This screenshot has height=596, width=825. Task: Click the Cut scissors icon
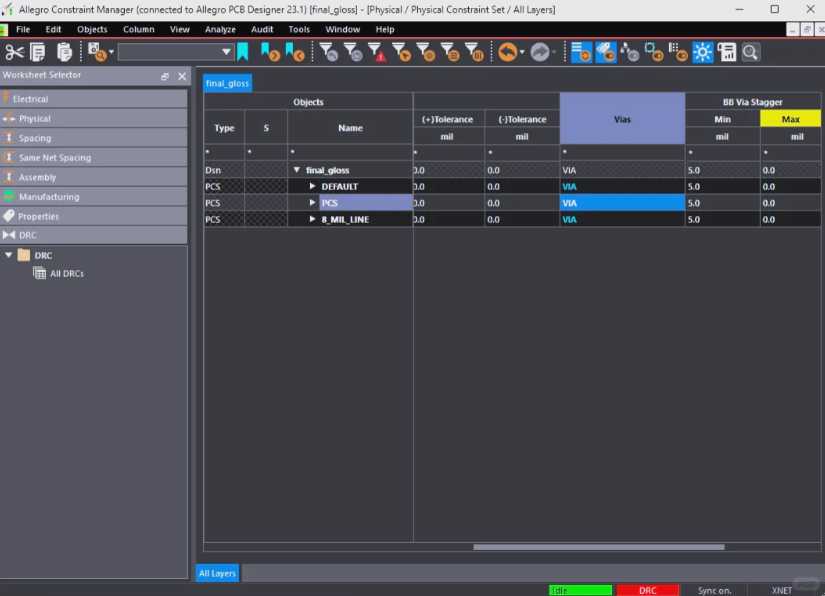(x=14, y=52)
